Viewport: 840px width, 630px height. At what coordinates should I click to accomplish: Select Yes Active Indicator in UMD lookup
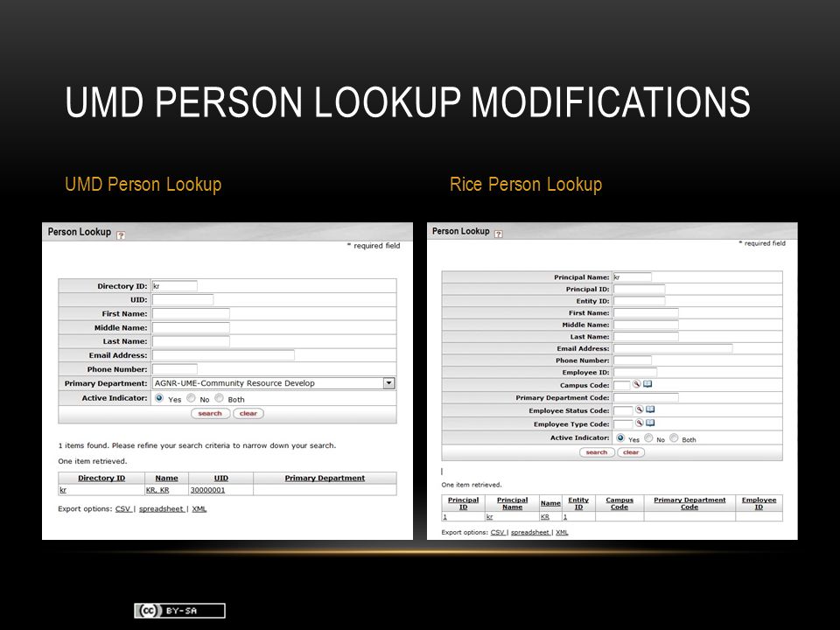[x=159, y=398]
